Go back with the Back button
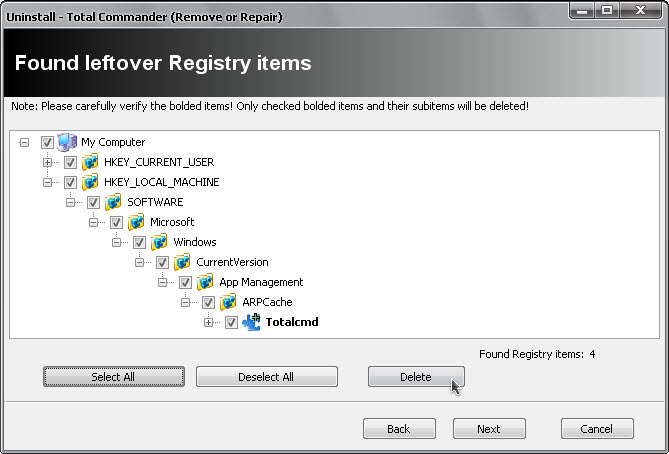 (x=398, y=428)
